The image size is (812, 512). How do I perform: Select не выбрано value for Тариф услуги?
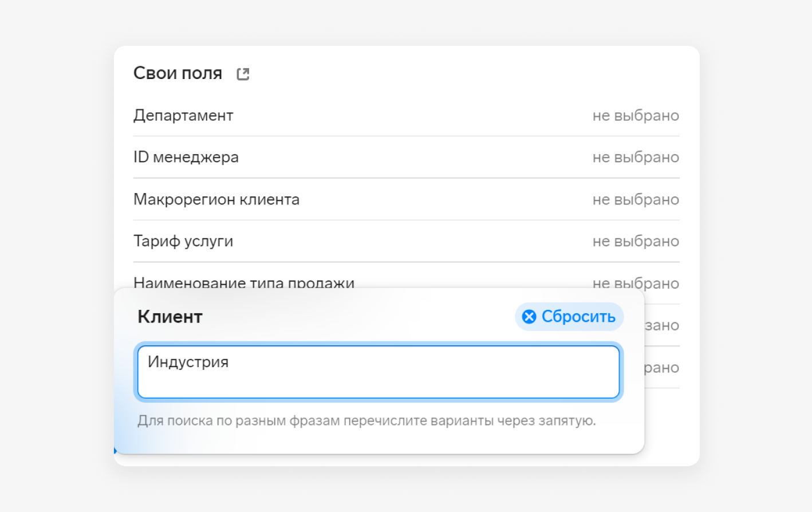636,241
